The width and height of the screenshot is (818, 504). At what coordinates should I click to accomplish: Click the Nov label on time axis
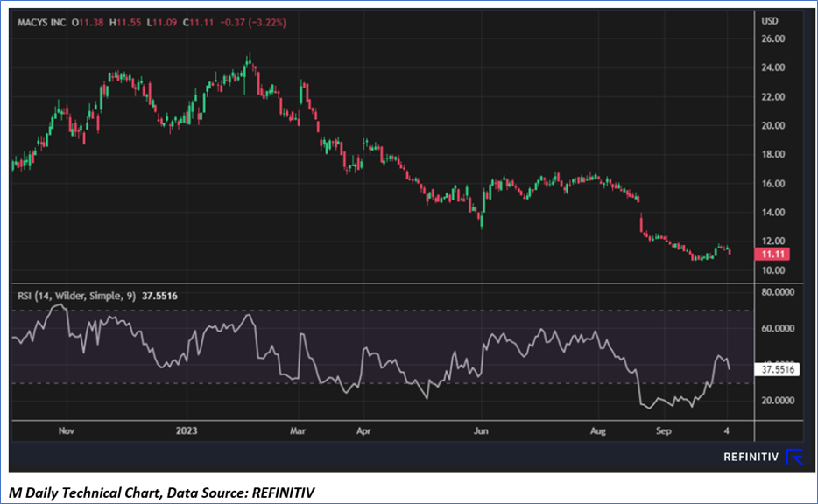coord(67,431)
